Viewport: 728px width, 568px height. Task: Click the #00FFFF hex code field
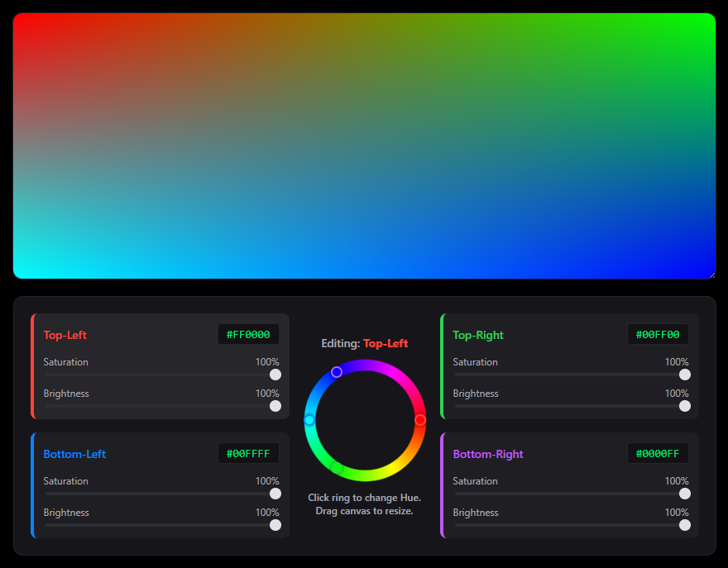248,453
